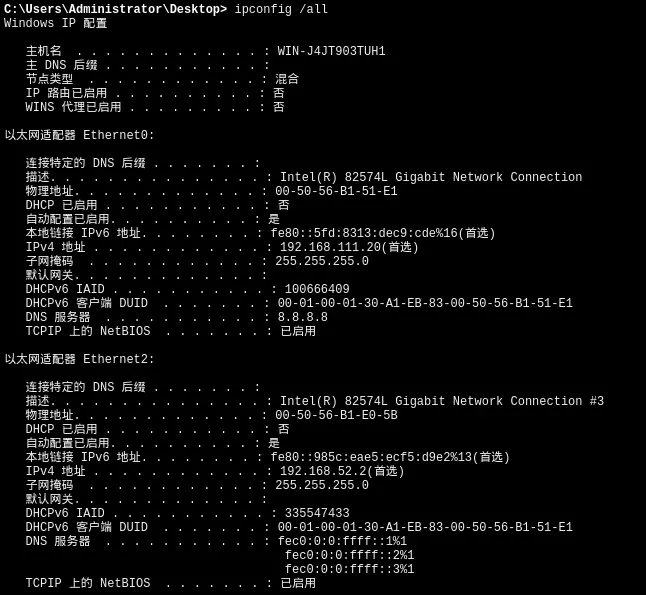Click the DNS server fec0:0:0:ffff::1%1

(x=342, y=541)
